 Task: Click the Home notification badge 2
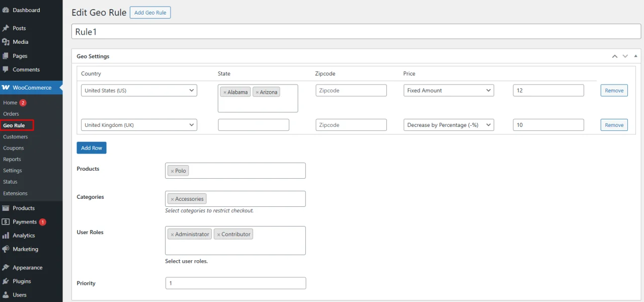point(23,103)
